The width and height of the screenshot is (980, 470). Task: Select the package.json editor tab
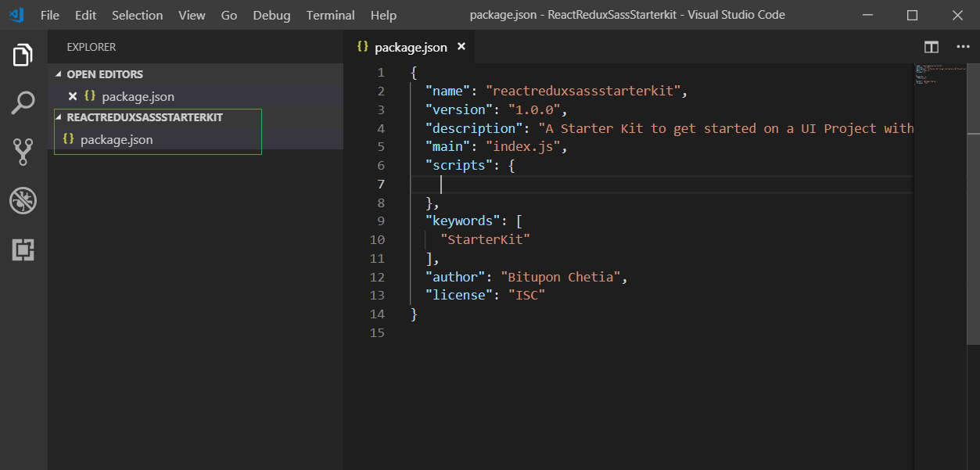pyautogui.click(x=409, y=47)
